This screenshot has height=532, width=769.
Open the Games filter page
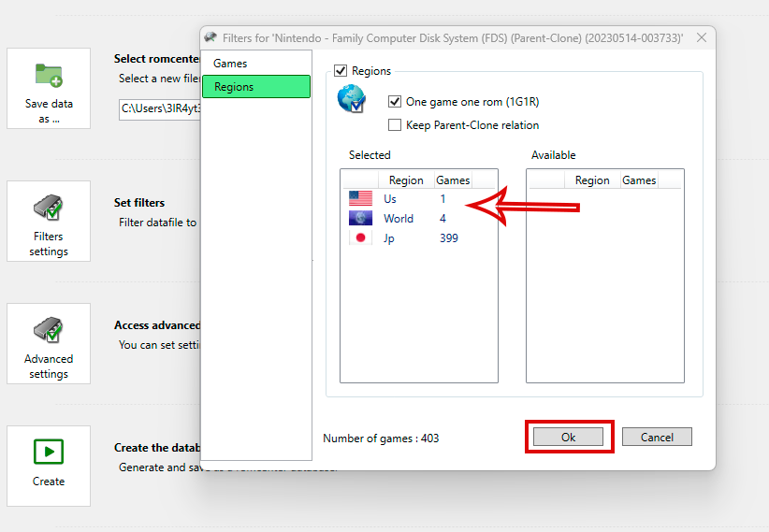[256, 64]
